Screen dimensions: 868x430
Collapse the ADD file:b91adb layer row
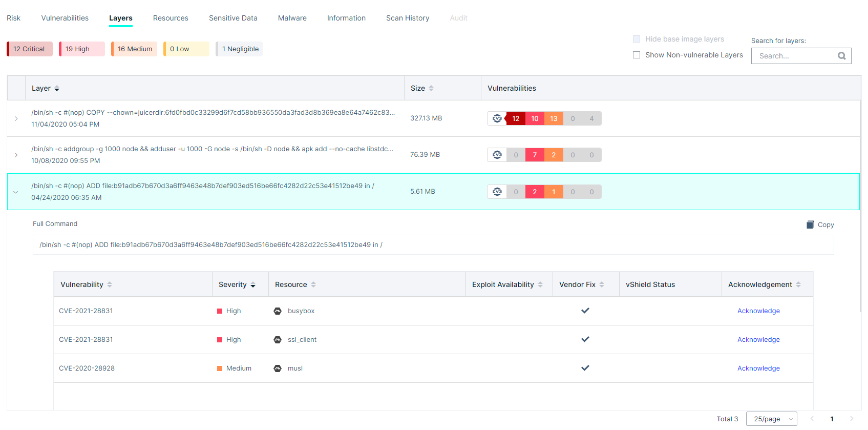[x=16, y=192]
